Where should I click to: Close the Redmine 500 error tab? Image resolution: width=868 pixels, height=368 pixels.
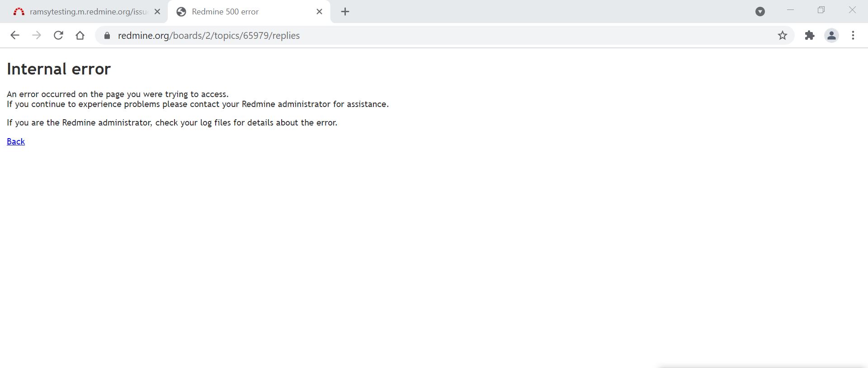319,12
